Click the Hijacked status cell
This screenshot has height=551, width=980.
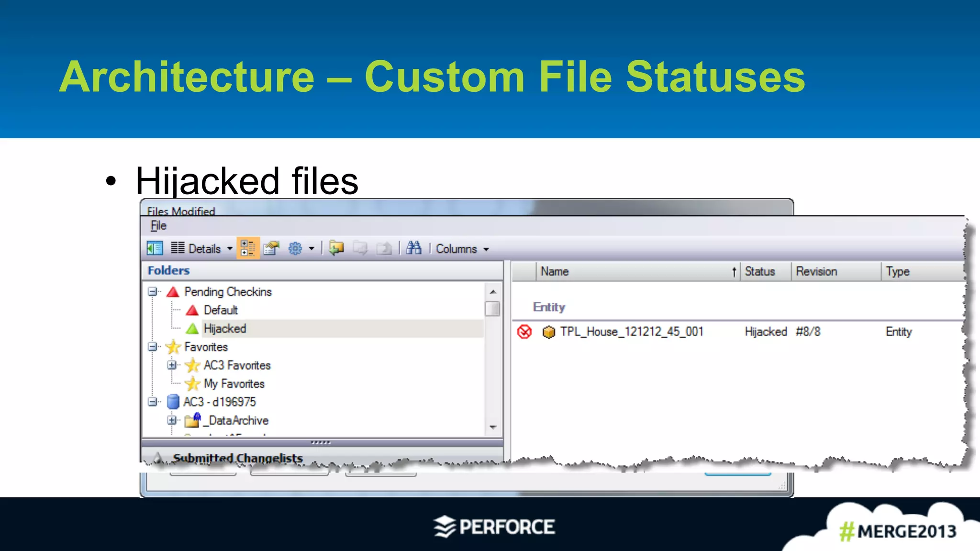[x=766, y=331]
